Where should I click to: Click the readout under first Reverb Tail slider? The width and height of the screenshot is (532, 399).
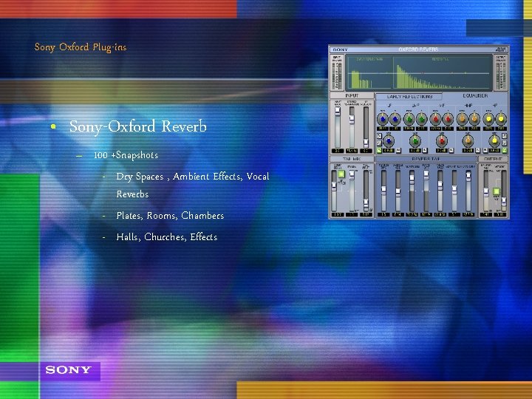pyautogui.click(x=383, y=215)
